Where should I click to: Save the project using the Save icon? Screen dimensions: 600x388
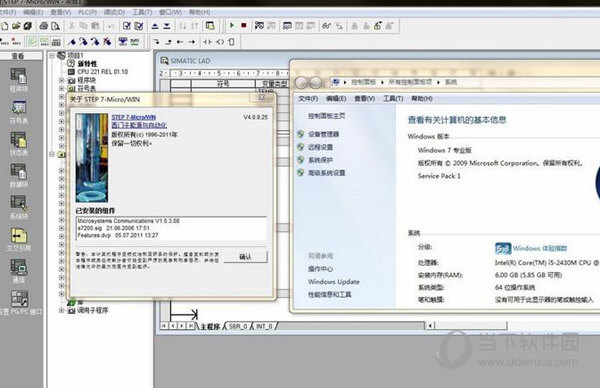28,26
